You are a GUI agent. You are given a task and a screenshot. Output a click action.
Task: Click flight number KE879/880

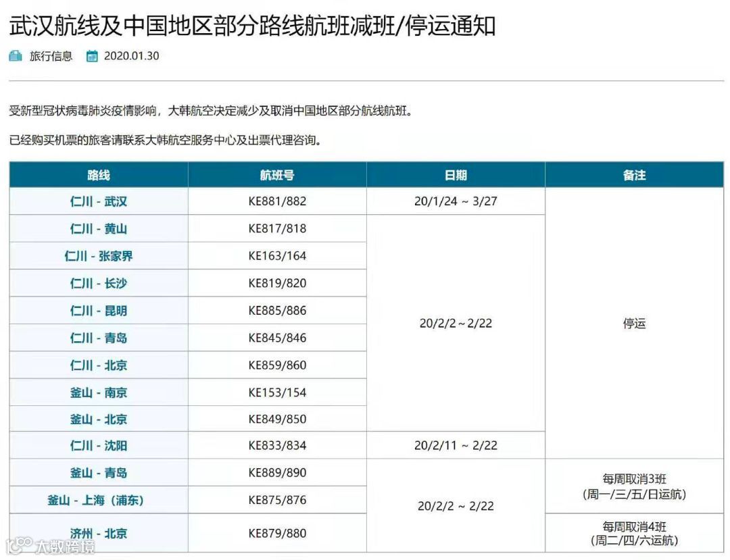[x=278, y=533]
